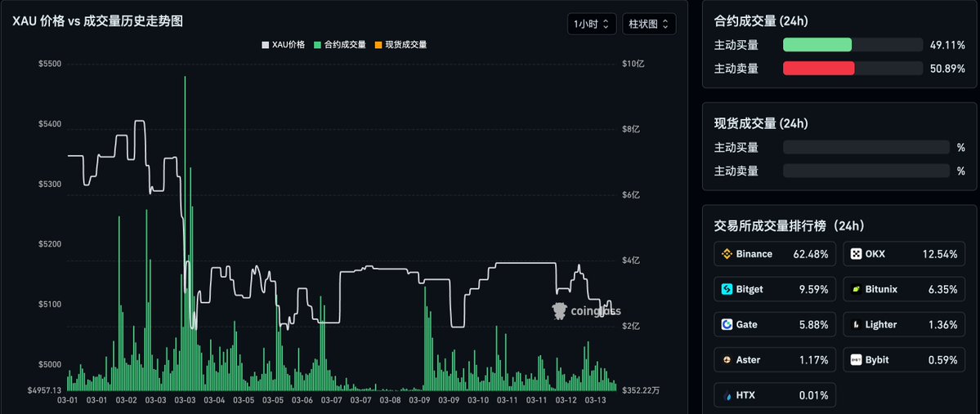Click chart title XAU 价格 vs 成交量历史走势图

(x=97, y=21)
